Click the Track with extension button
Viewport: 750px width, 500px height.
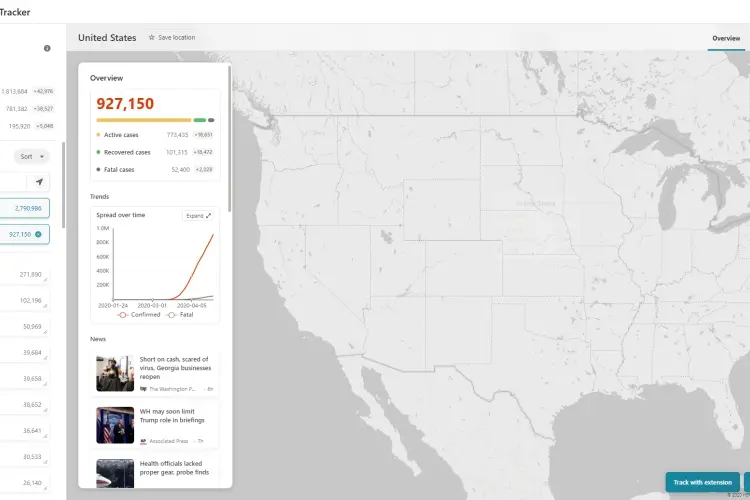(703, 482)
